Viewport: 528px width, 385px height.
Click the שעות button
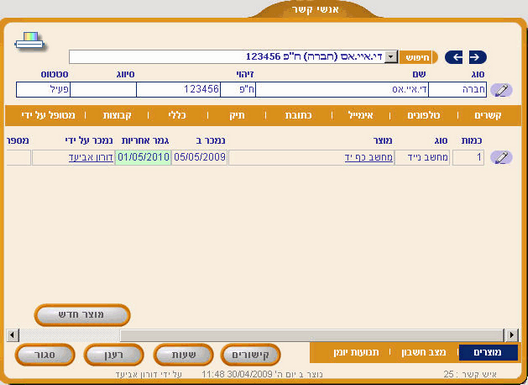point(184,355)
